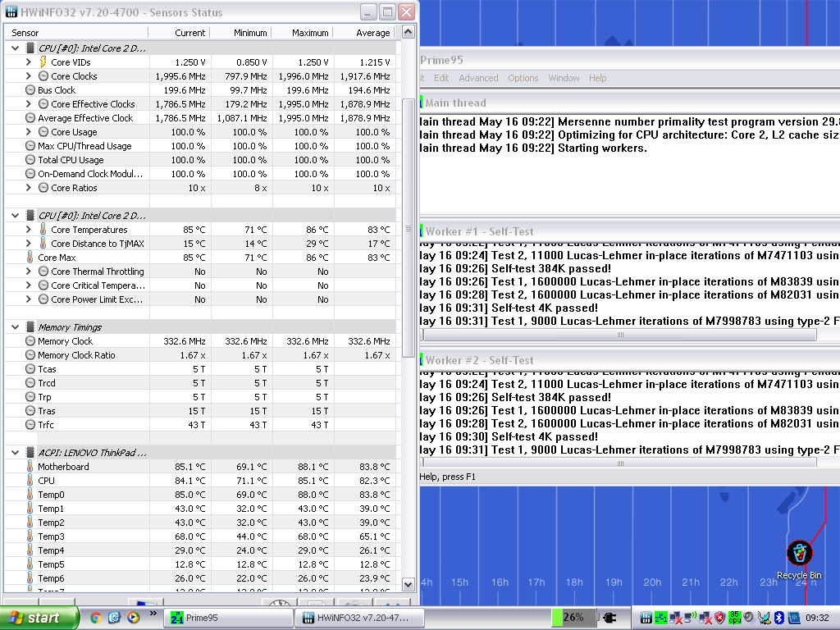Viewport: 840px width, 630px height.
Task: Click the battery 26% indicator
Action: pyautogui.click(x=573, y=618)
